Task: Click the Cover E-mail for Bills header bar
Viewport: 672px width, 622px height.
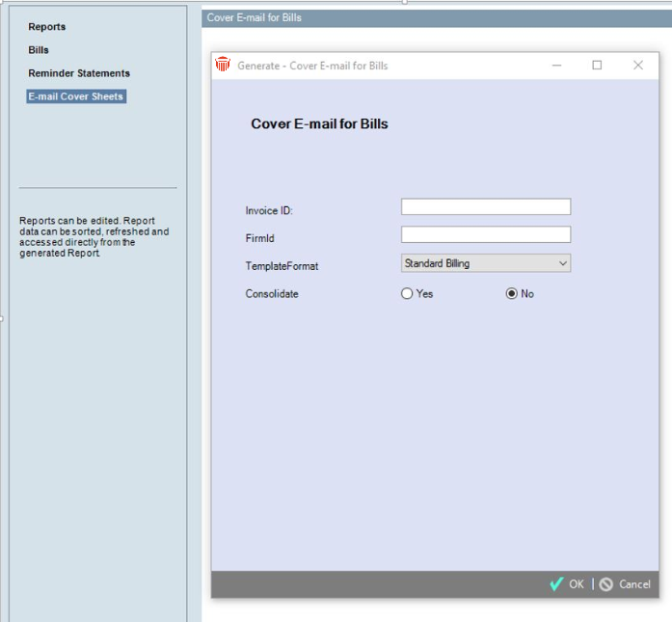Action: 434,18
